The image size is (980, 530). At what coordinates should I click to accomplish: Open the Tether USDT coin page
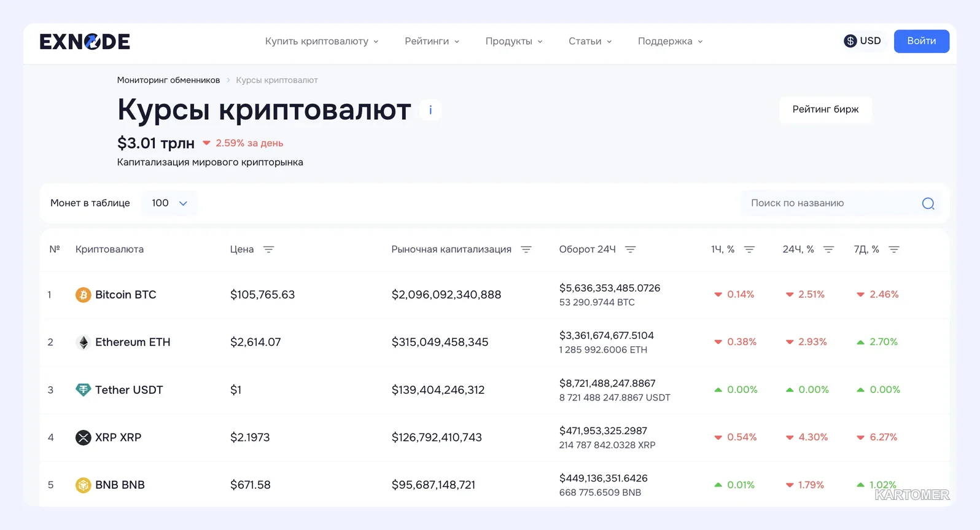coord(129,390)
